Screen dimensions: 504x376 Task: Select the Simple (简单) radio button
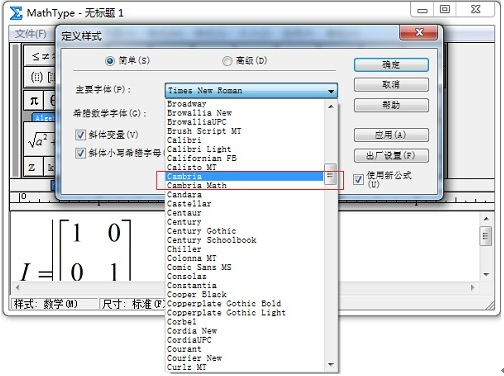click(x=110, y=61)
